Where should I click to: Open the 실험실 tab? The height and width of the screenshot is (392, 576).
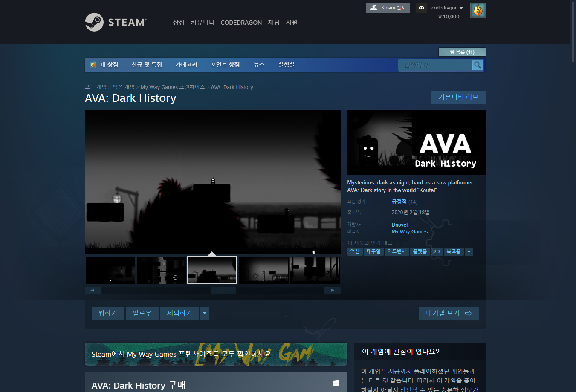[x=287, y=65]
